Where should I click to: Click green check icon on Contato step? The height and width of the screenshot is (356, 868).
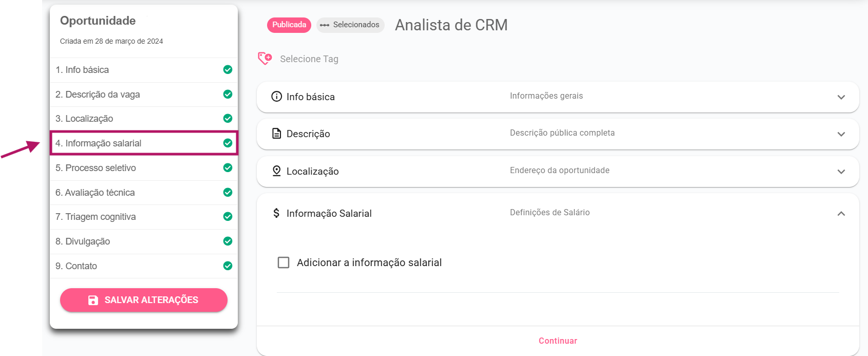(x=228, y=266)
